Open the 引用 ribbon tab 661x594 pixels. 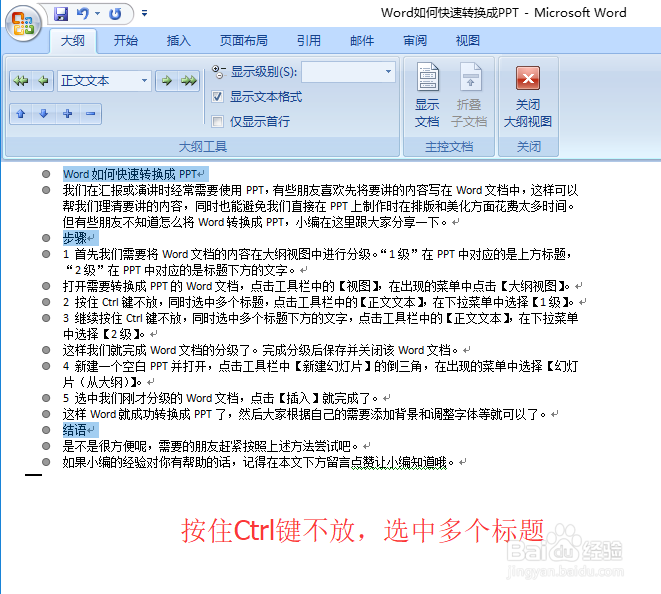point(309,40)
